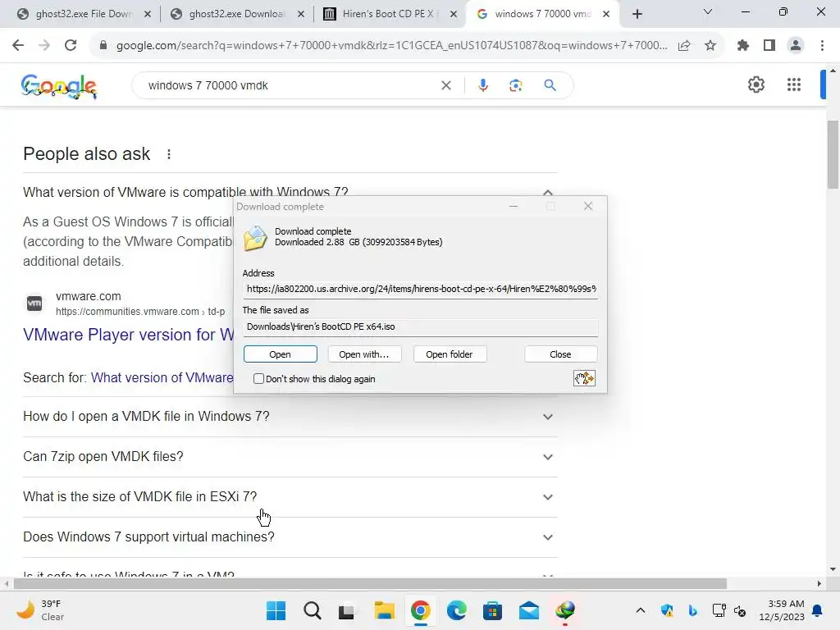Click Open in download dialog
840x630 pixels.
[281, 354]
